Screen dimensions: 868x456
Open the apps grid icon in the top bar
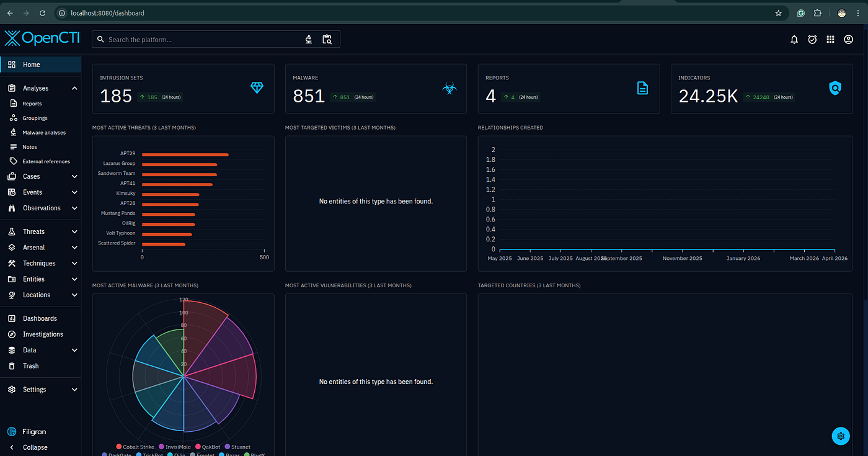point(830,40)
